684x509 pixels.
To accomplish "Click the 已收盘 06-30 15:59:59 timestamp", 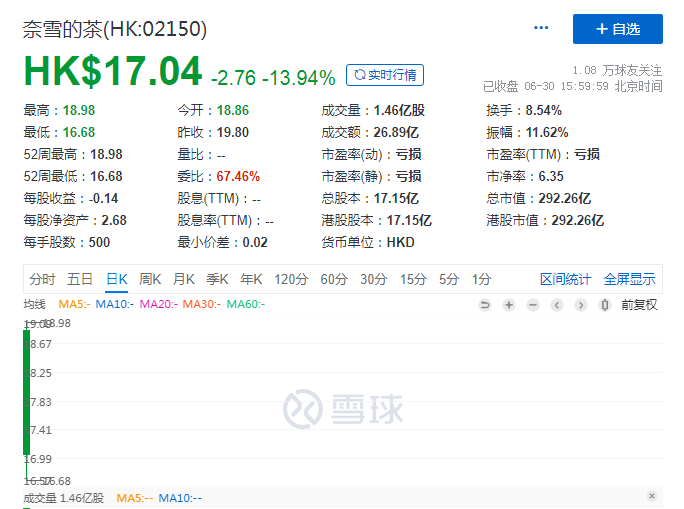I will point(573,86).
